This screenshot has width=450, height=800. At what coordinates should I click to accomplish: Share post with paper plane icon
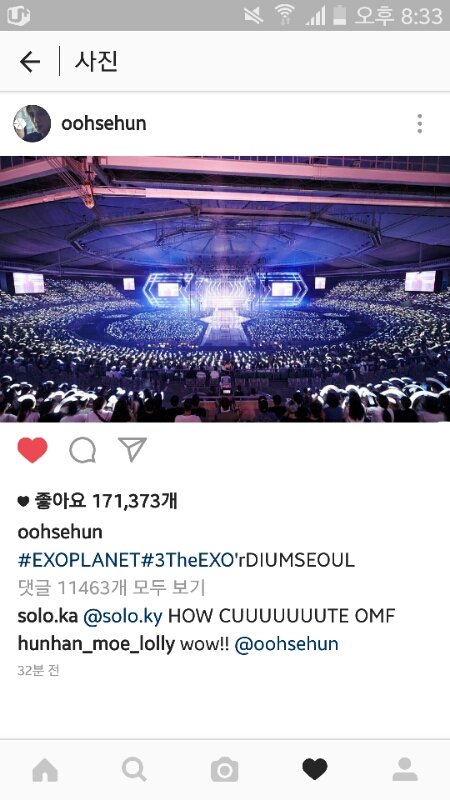(x=133, y=449)
